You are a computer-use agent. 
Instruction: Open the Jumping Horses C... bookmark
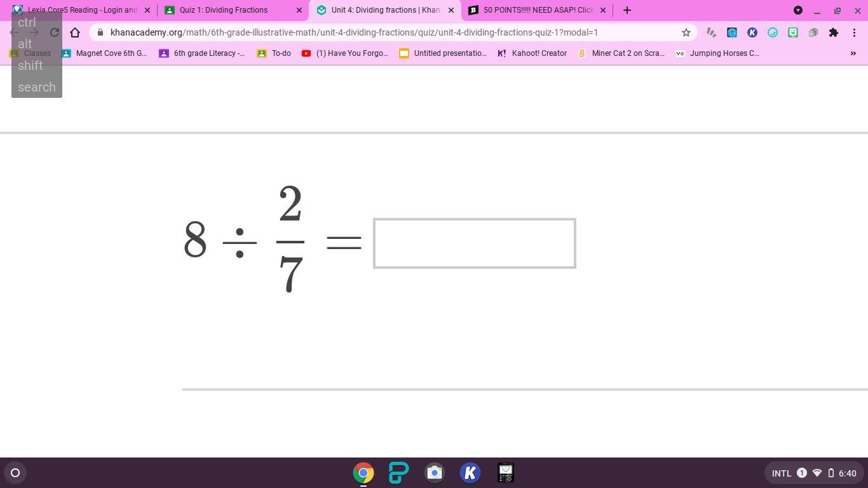(717, 53)
